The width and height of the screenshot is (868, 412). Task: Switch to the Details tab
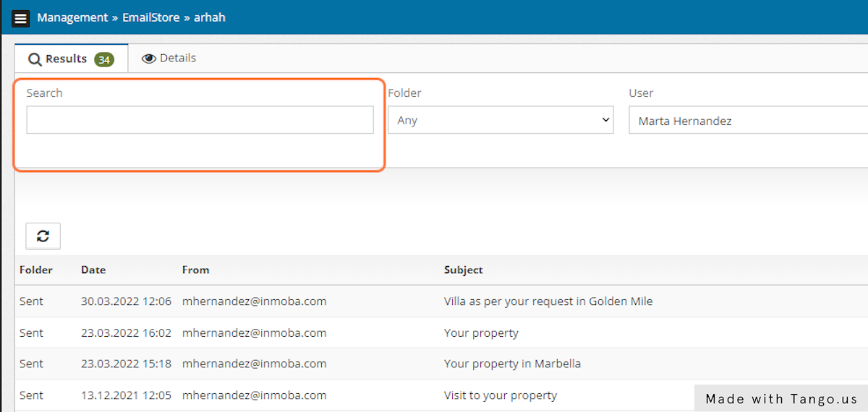tap(169, 58)
